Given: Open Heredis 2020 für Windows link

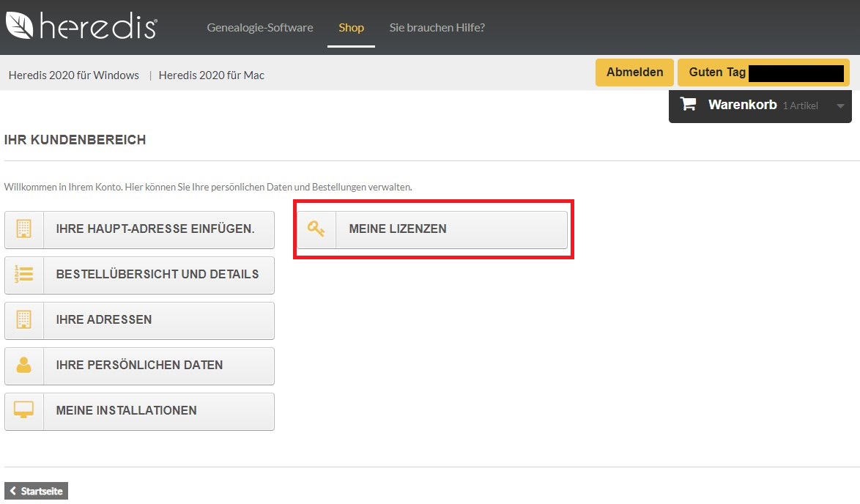Looking at the screenshot, I should coord(74,75).
